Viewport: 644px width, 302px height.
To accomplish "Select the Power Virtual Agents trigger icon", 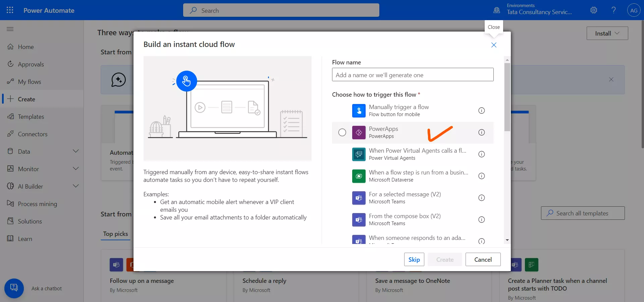I will point(359,154).
